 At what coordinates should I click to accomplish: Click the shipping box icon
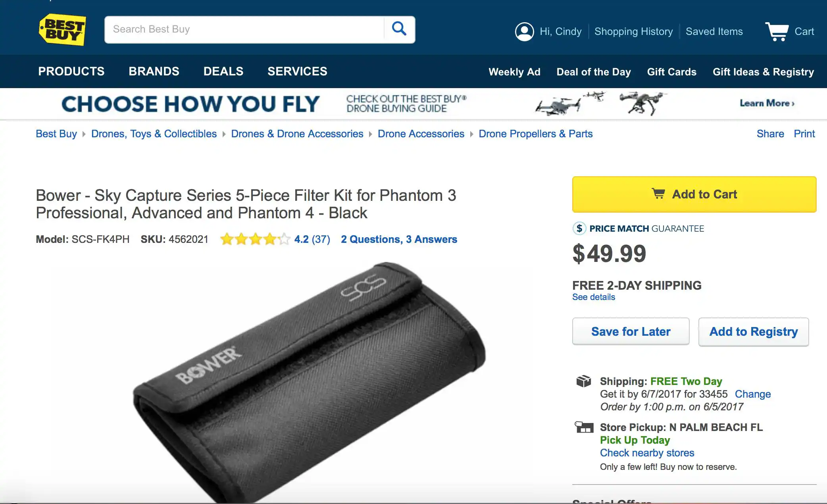pyautogui.click(x=584, y=381)
